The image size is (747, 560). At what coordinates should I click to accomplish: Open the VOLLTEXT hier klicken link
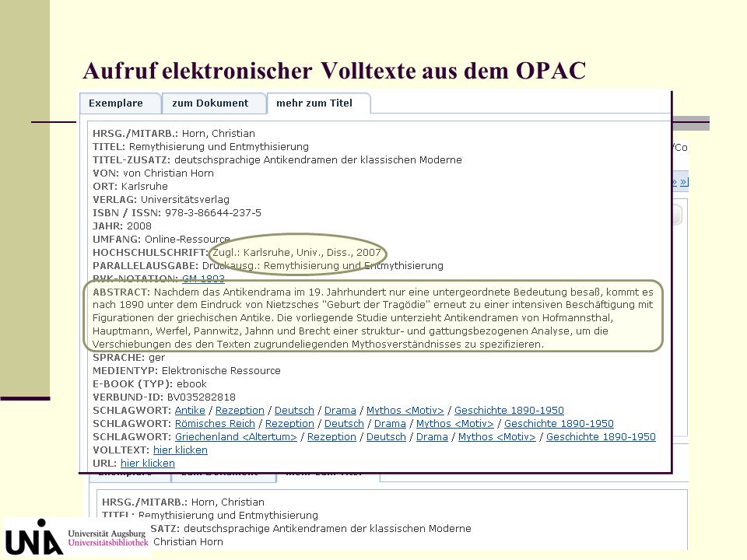click(x=181, y=450)
